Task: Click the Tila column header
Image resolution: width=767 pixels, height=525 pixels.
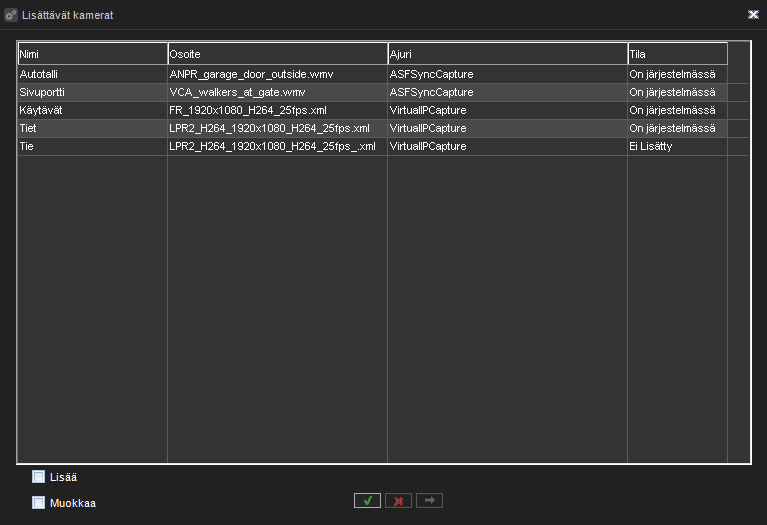Action: (x=677, y=54)
